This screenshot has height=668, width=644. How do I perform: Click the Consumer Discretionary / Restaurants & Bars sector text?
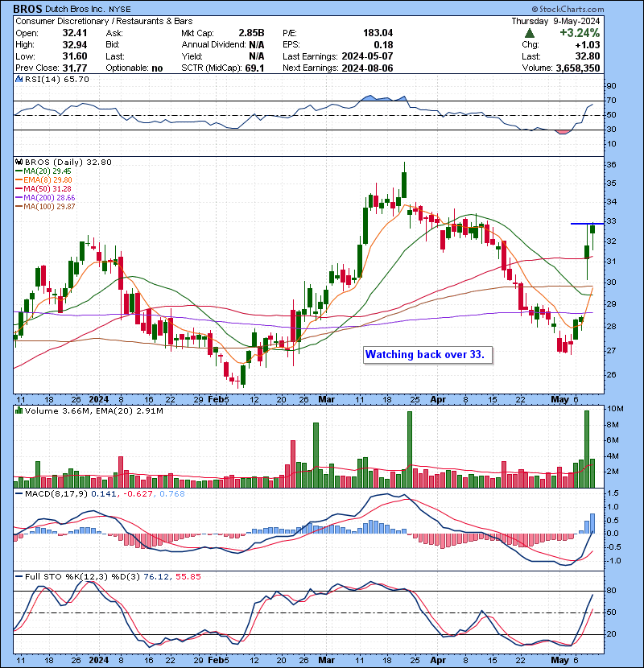(x=104, y=21)
